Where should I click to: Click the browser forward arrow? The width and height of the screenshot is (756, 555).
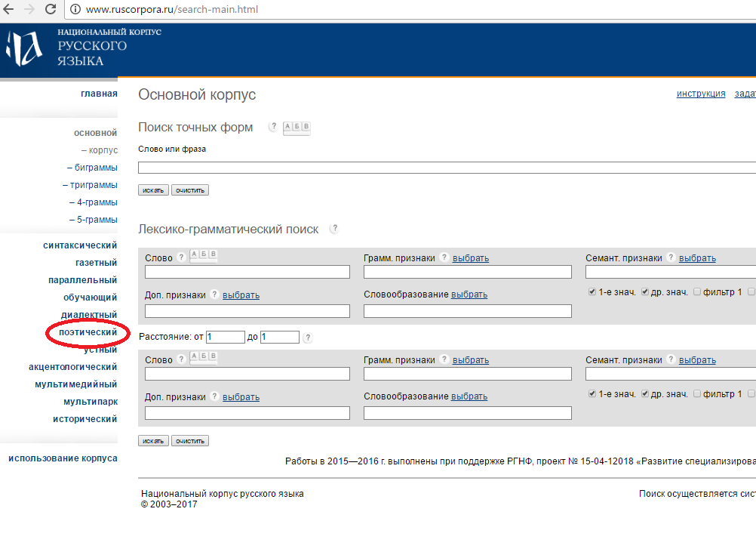pyautogui.click(x=29, y=9)
